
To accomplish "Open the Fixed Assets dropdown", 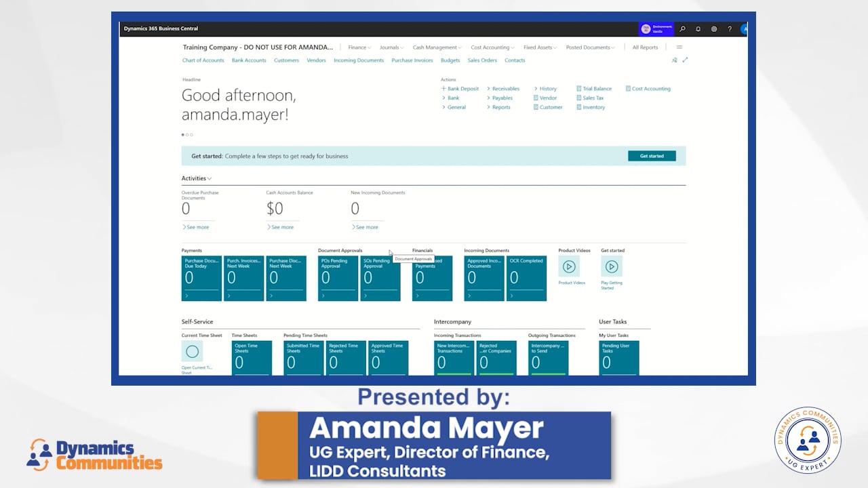I will [x=540, y=47].
